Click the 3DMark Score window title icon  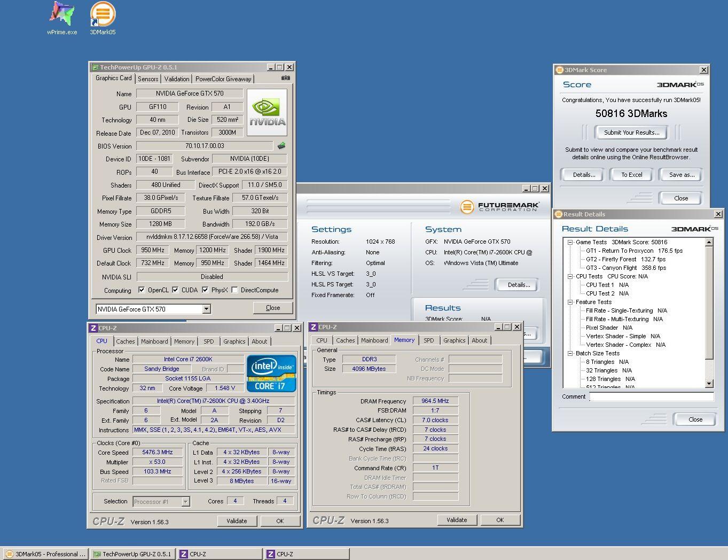tap(560, 70)
